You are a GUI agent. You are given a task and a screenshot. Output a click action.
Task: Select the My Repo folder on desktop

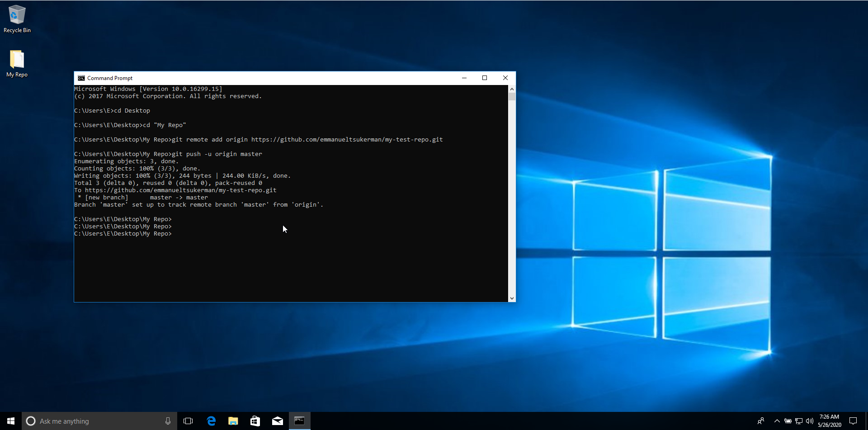pos(17,64)
